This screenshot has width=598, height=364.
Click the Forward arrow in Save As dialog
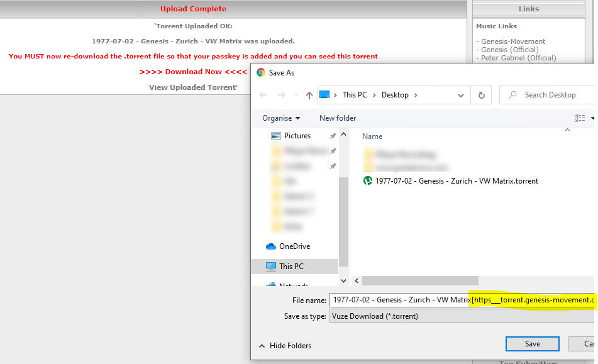(x=282, y=95)
